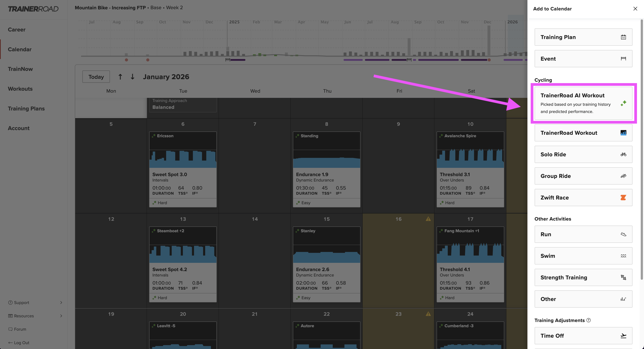The image size is (644, 349).
Task: Click warning triangle on January 16
Action: point(428,219)
